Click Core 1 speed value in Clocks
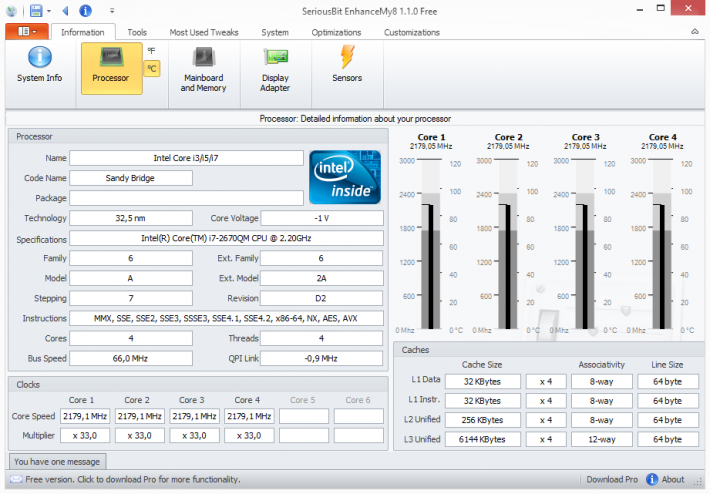710x494 pixels. [85, 416]
